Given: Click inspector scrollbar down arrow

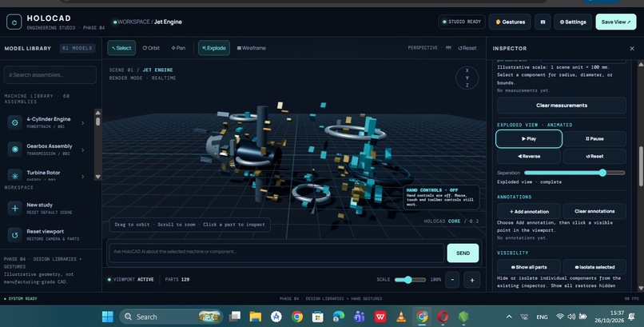Looking at the screenshot, I should coord(640,289).
